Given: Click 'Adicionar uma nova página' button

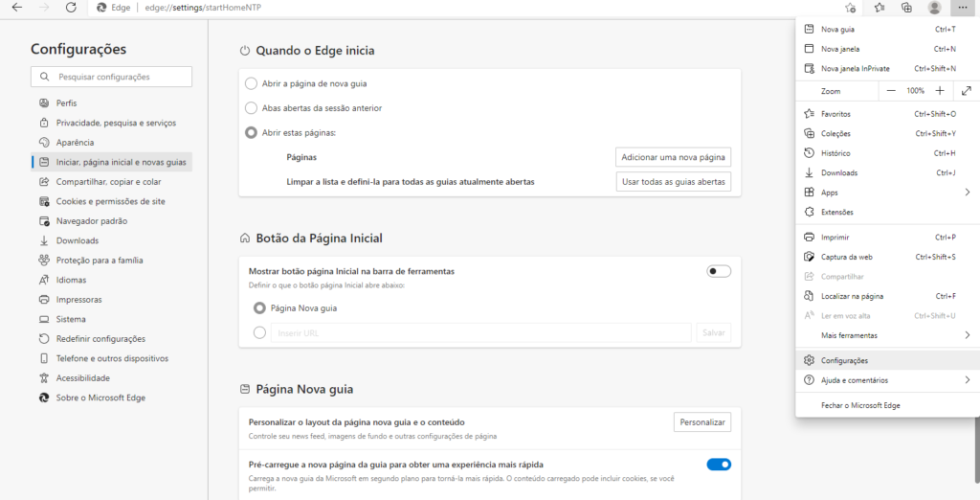Looking at the screenshot, I should (673, 157).
